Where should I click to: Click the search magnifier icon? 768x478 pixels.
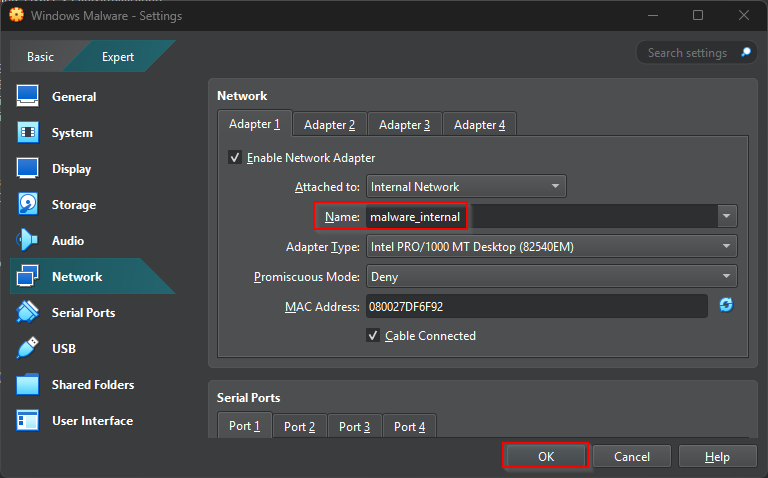pyautogui.click(x=746, y=52)
